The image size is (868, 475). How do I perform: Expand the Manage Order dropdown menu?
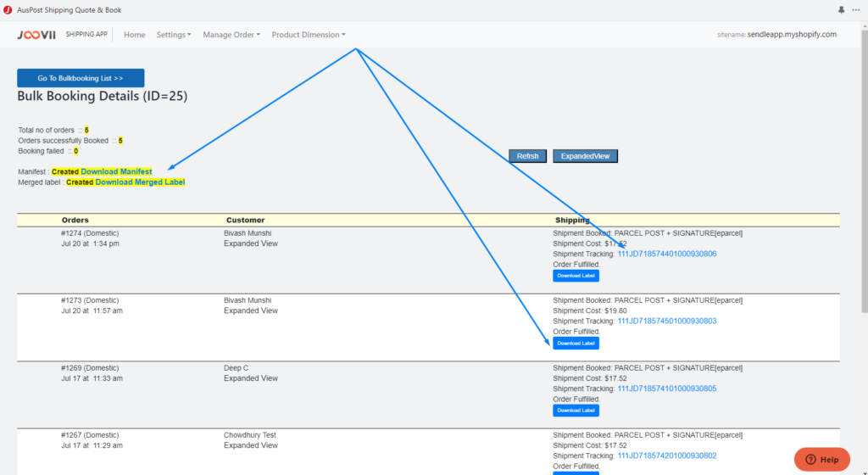click(231, 34)
